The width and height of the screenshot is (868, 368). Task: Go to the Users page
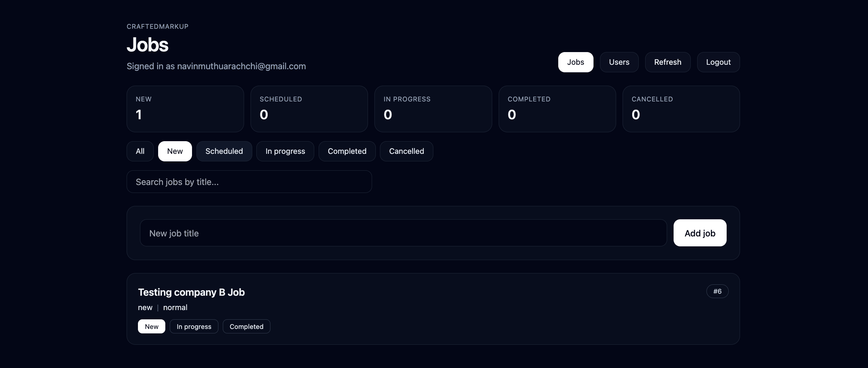coord(619,62)
